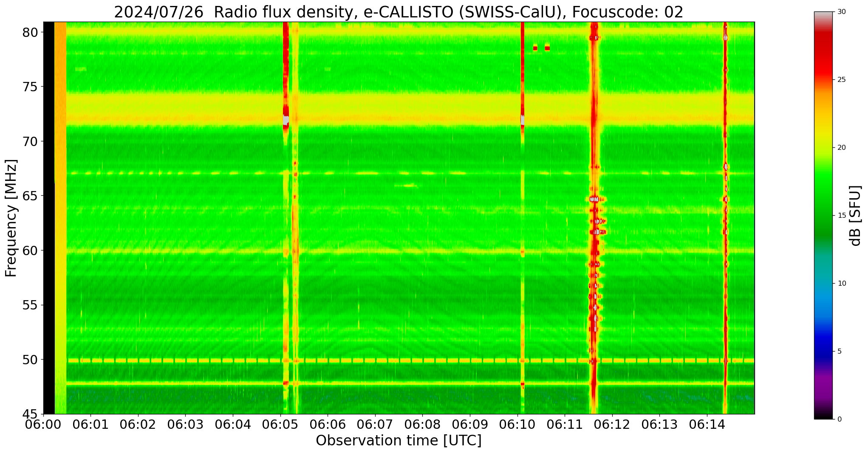Click the 80 frequency tick label

[30, 32]
